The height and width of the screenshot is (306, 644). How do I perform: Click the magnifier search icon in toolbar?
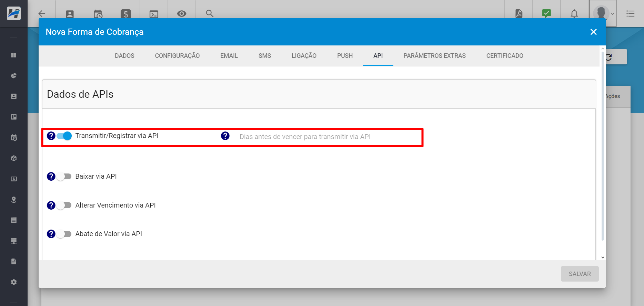tap(210, 13)
